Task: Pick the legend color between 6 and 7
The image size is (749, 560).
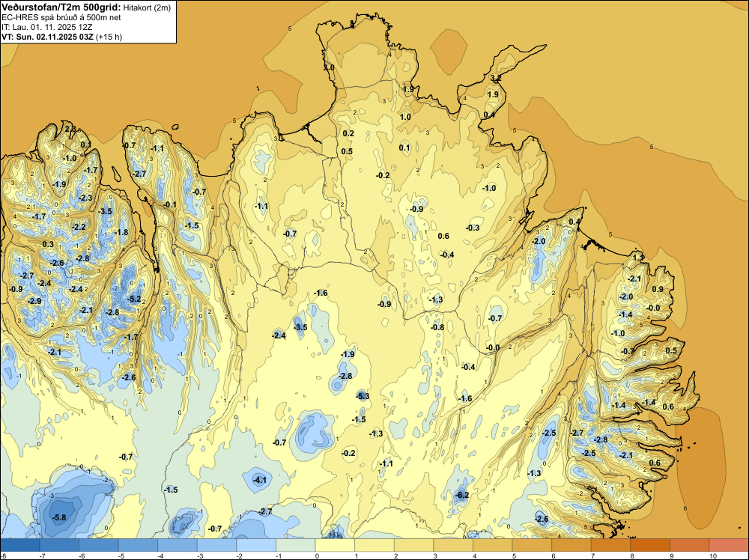Action: pyautogui.click(x=571, y=545)
